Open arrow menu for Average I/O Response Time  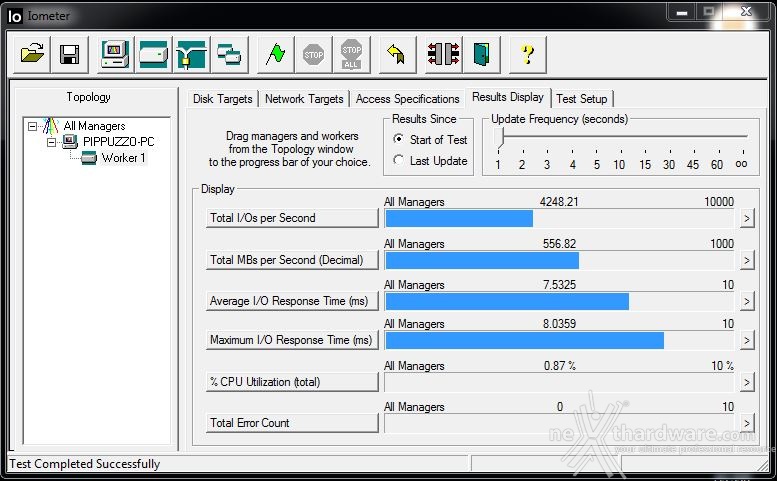pyautogui.click(x=747, y=301)
